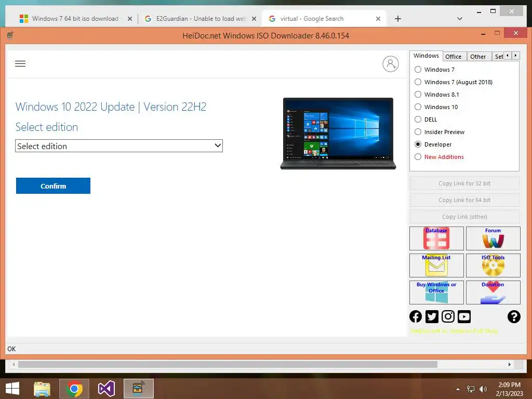Close the virtual - Google Search tab
Image resolution: width=532 pixels, height=399 pixels.
pos(378,19)
